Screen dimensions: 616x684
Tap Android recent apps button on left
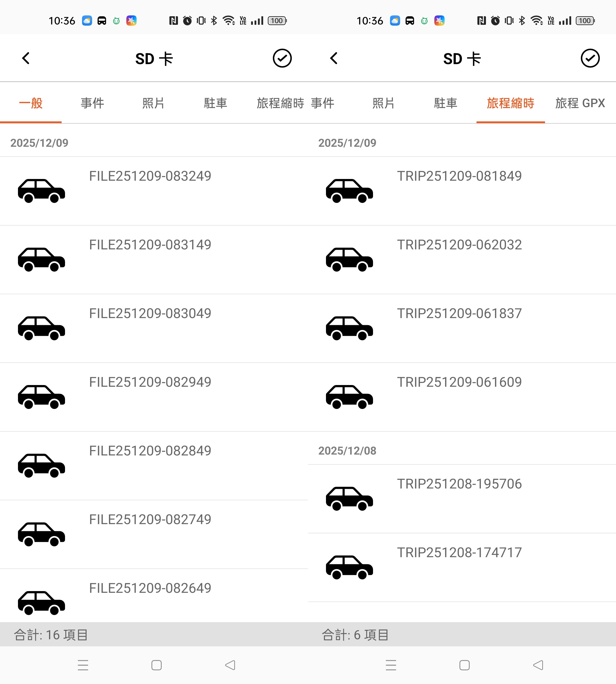[83, 665]
